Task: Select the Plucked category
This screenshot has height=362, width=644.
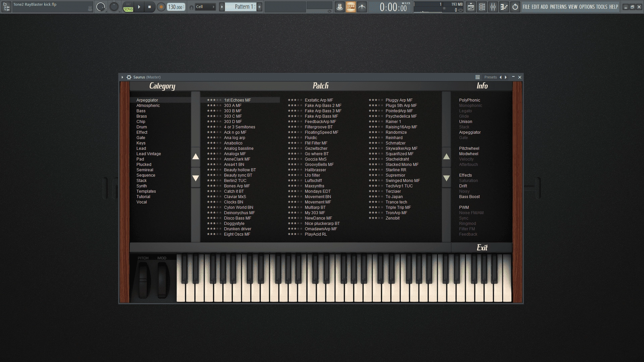Action: click(144, 165)
